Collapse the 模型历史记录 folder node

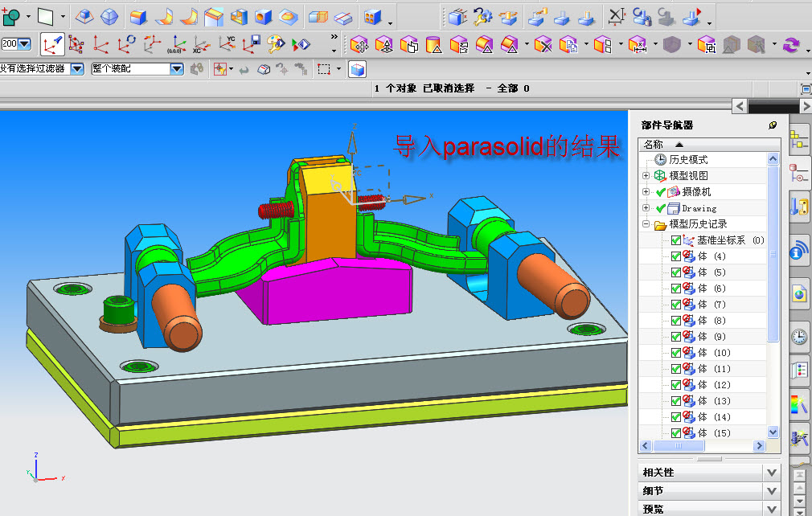pyautogui.click(x=646, y=224)
